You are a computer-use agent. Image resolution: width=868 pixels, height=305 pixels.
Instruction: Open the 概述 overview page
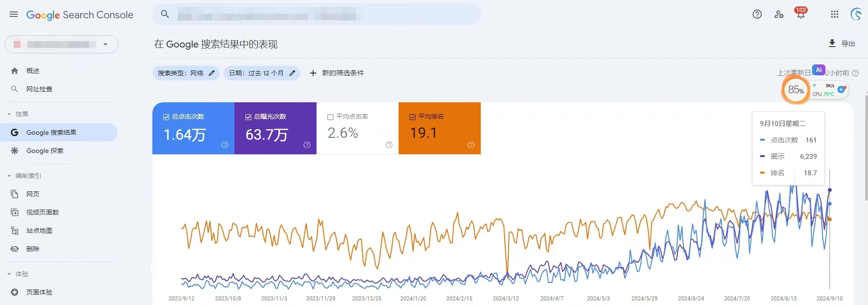tap(33, 71)
